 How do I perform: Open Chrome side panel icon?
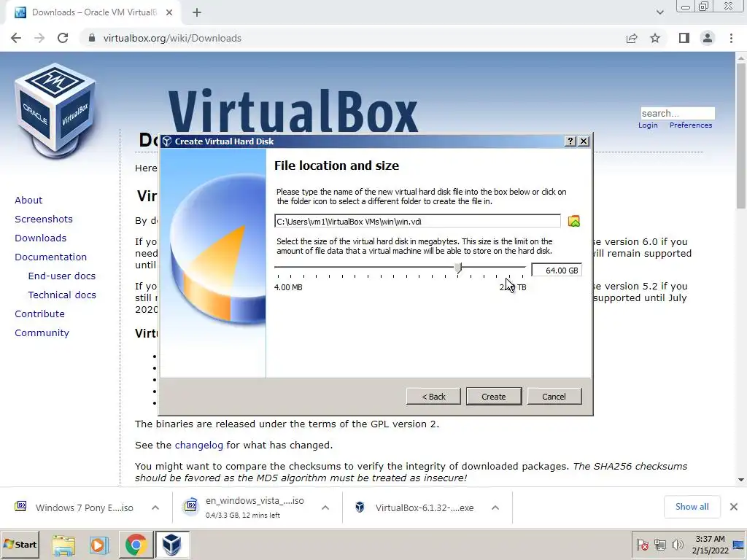(x=684, y=38)
